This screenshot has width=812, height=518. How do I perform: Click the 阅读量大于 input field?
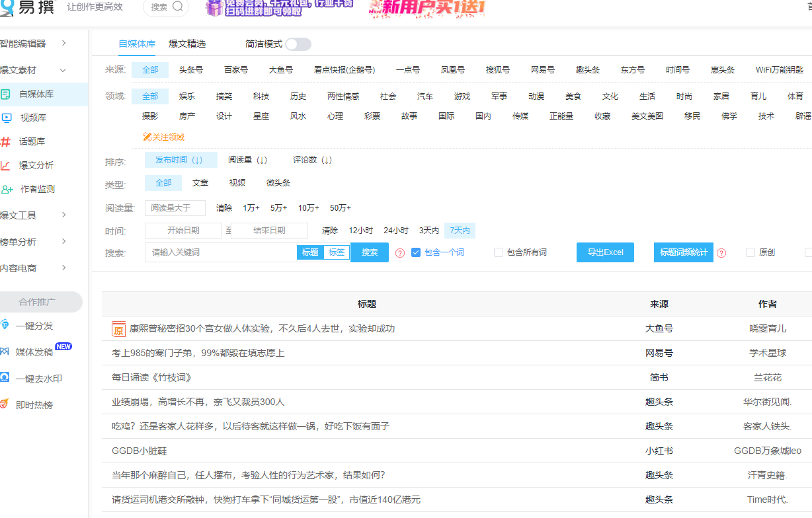[175, 208]
